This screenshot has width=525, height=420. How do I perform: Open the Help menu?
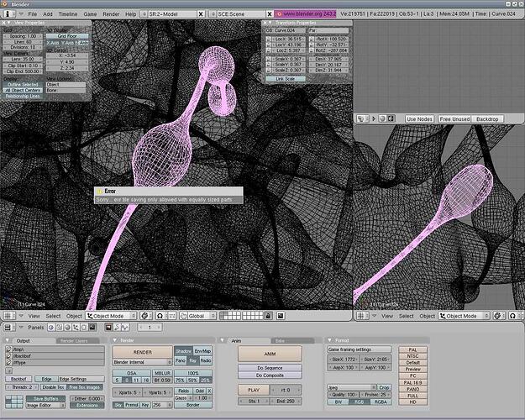coord(130,14)
